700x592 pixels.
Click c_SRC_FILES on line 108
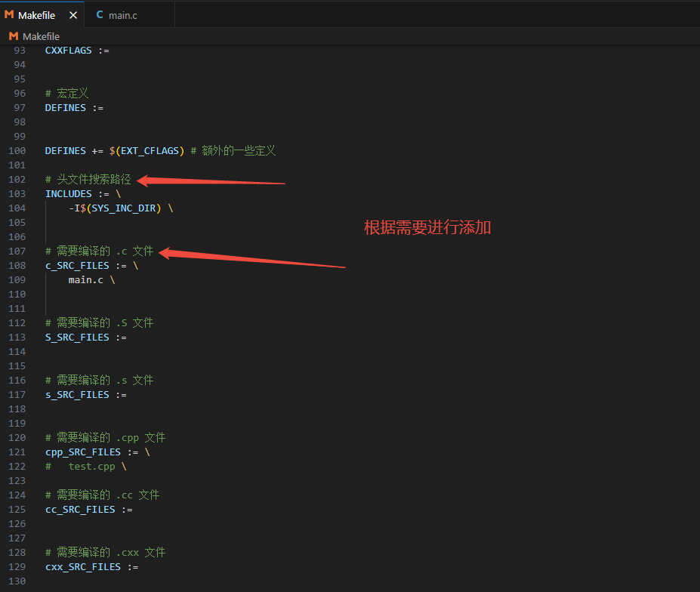pyautogui.click(x=77, y=266)
